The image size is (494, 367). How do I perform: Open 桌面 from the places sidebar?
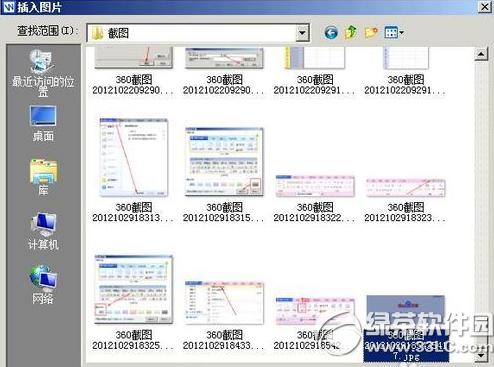[x=43, y=124]
